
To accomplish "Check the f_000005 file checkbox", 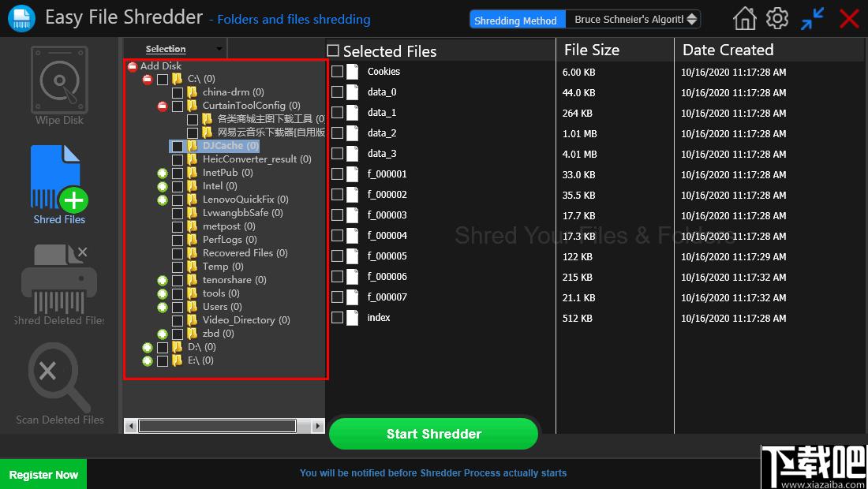I will [337, 256].
